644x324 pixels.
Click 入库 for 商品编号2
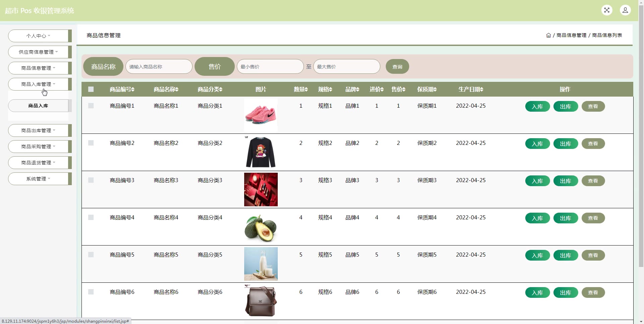(537, 144)
